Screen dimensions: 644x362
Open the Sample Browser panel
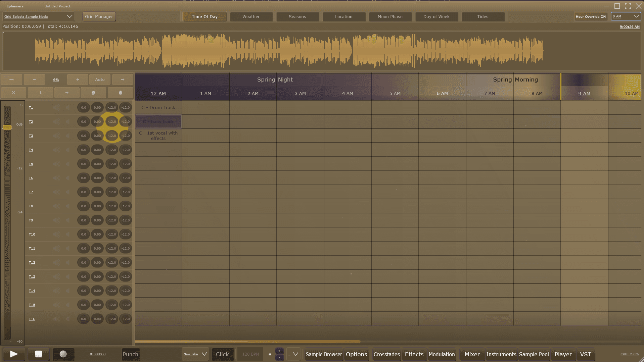pos(324,354)
